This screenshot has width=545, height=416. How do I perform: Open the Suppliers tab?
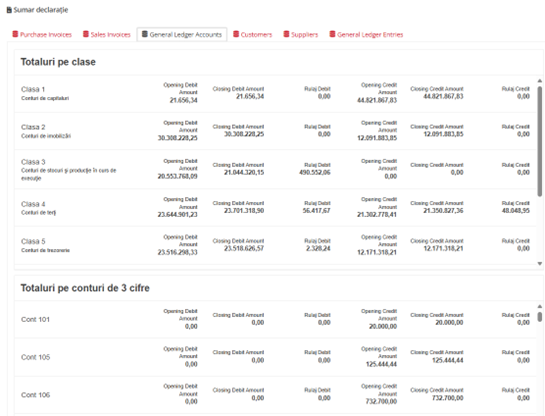tap(301, 34)
